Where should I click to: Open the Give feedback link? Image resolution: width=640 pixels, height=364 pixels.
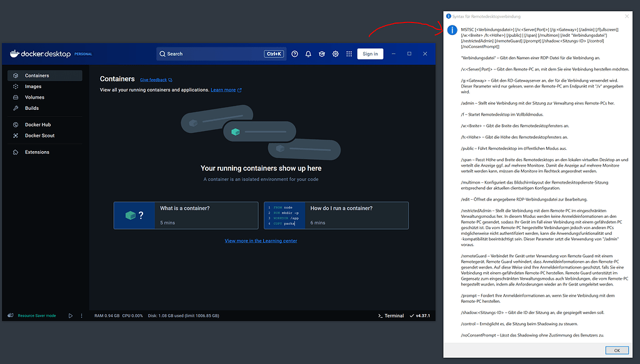coord(155,79)
